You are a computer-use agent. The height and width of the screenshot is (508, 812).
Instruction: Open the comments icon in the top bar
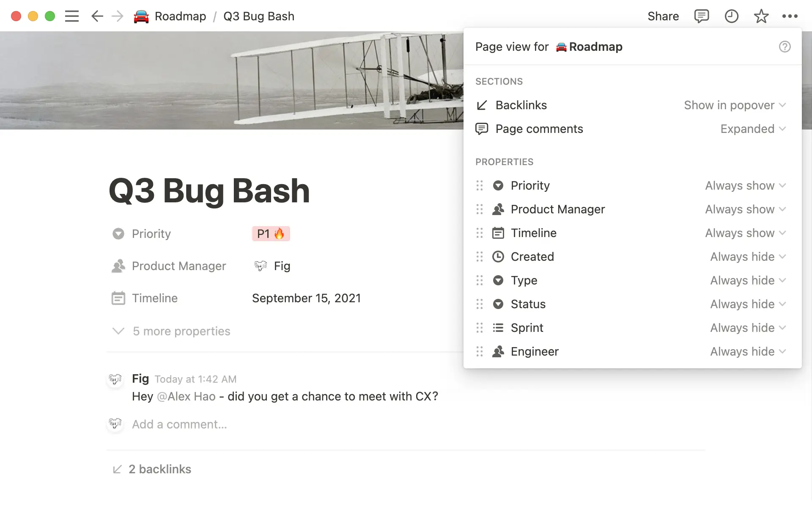point(702,16)
